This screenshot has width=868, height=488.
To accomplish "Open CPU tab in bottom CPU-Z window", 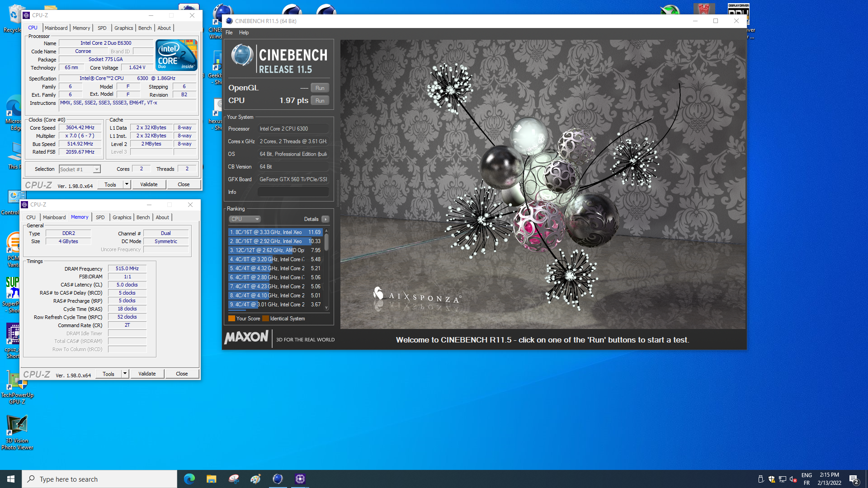I will coord(31,217).
